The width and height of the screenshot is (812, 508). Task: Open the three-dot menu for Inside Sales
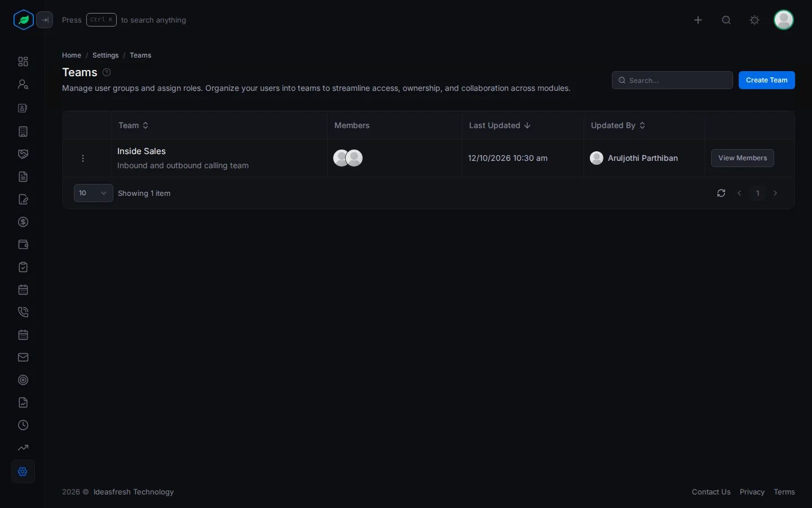click(83, 159)
